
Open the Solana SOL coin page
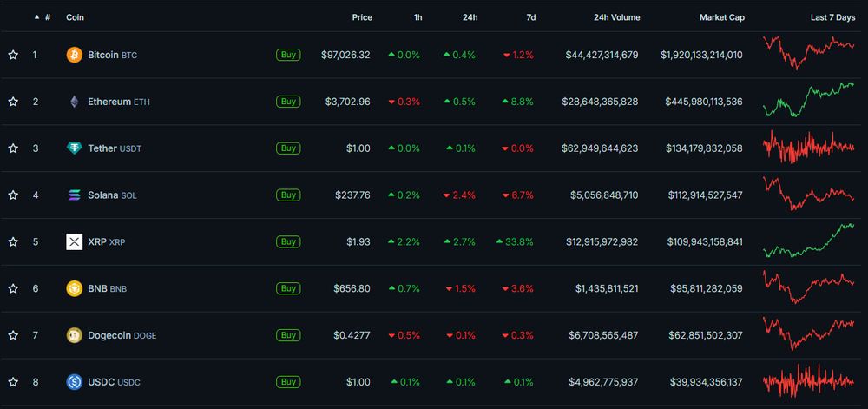112,195
